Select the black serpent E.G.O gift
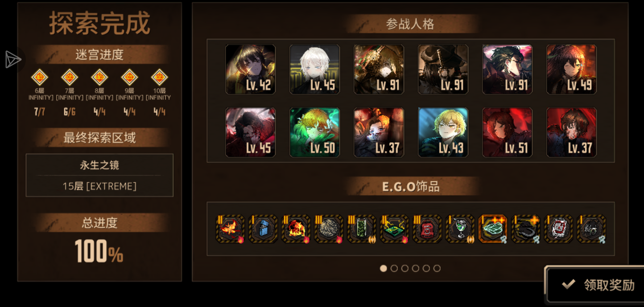Screen dimensions: 644x307 526,229
